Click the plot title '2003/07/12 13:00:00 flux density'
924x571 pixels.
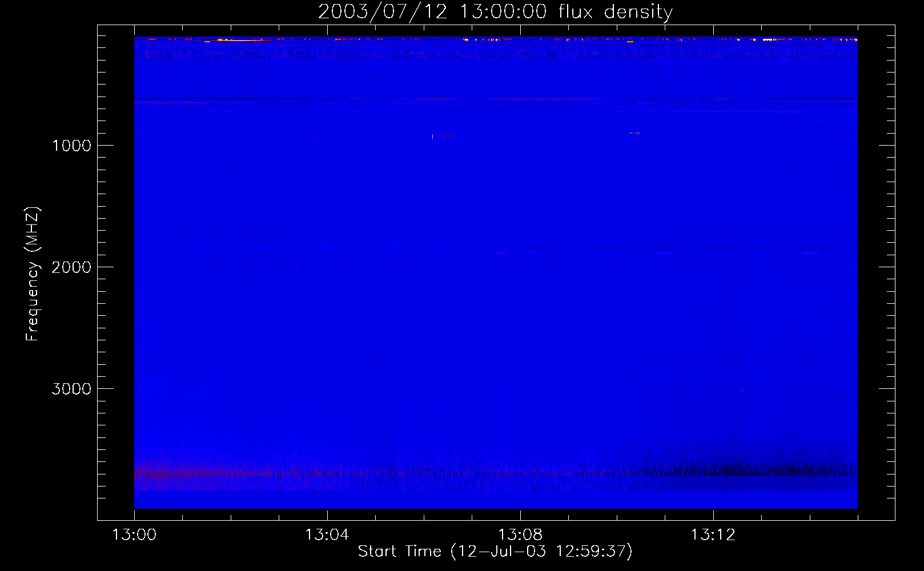coord(495,12)
